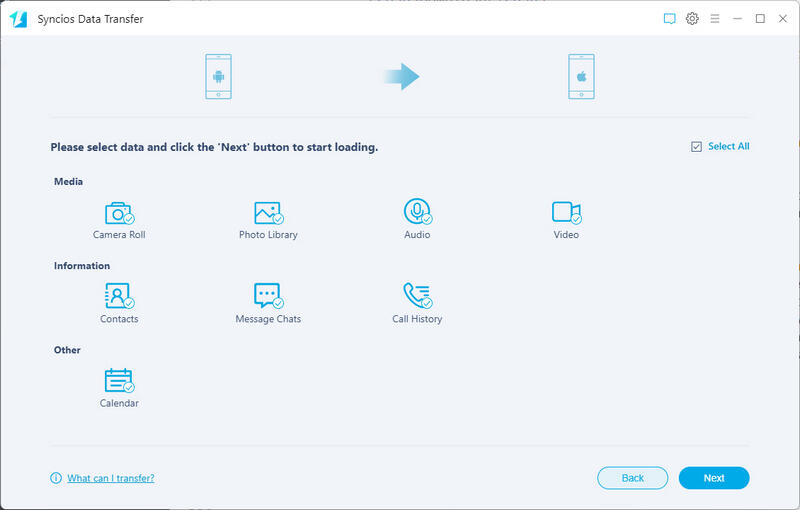Pick the Message Chats icon
800x510 pixels.
pyautogui.click(x=268, y=296)
